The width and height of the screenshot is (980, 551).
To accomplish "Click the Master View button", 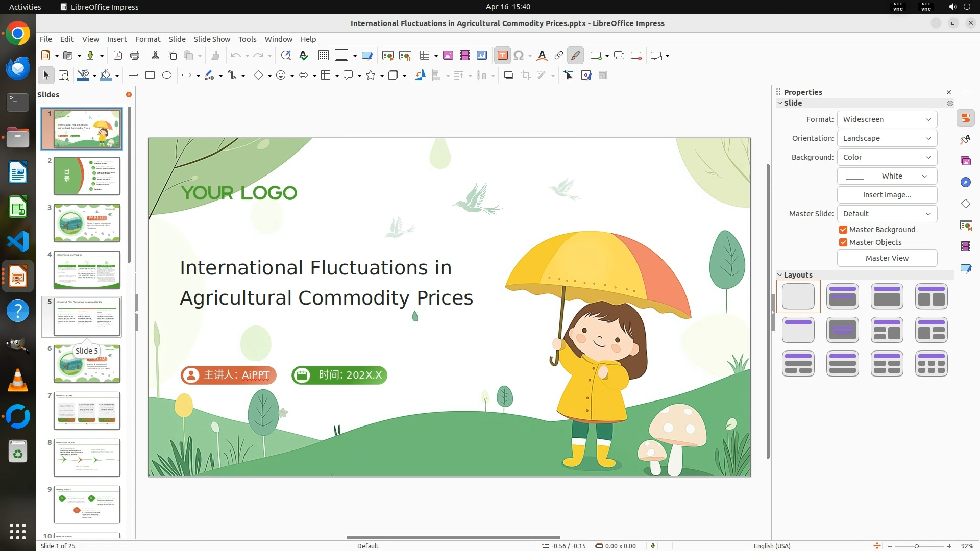I will pos(887,258).
